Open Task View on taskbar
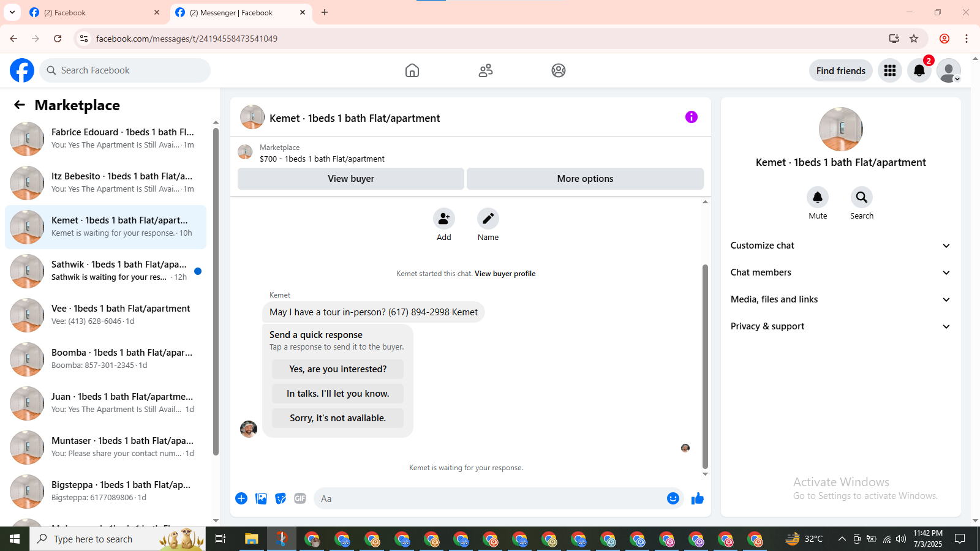The height and width of the screenshot is (551, 980). (221, 539)
